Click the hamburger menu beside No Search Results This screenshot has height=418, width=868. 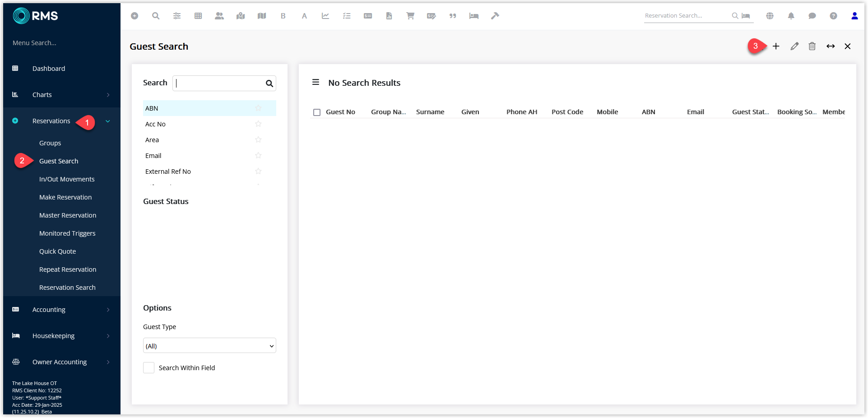coord(316,82)
